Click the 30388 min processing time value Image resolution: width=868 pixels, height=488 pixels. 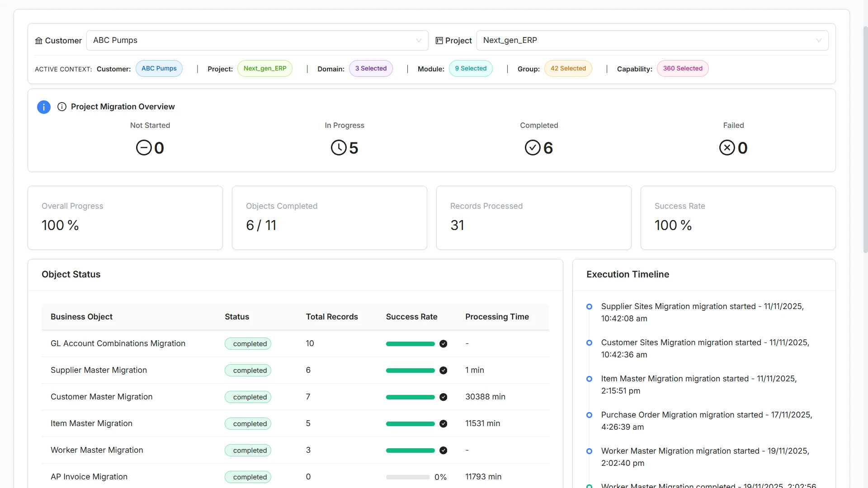point(485,397)
